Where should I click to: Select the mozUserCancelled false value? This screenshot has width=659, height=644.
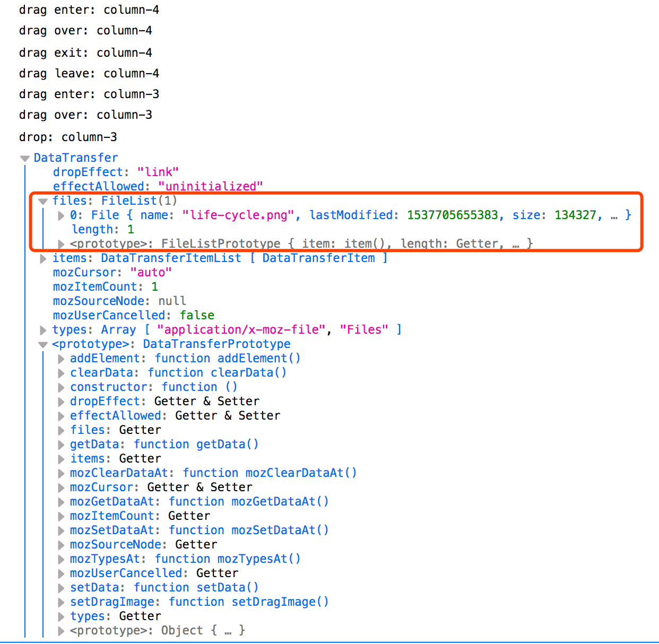coord(197,315)
